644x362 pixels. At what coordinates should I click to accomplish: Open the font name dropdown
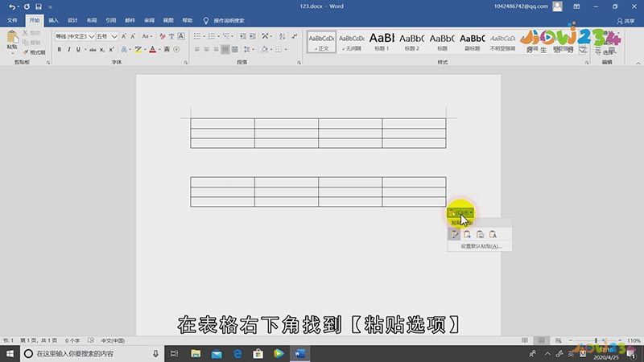point(92,36)
